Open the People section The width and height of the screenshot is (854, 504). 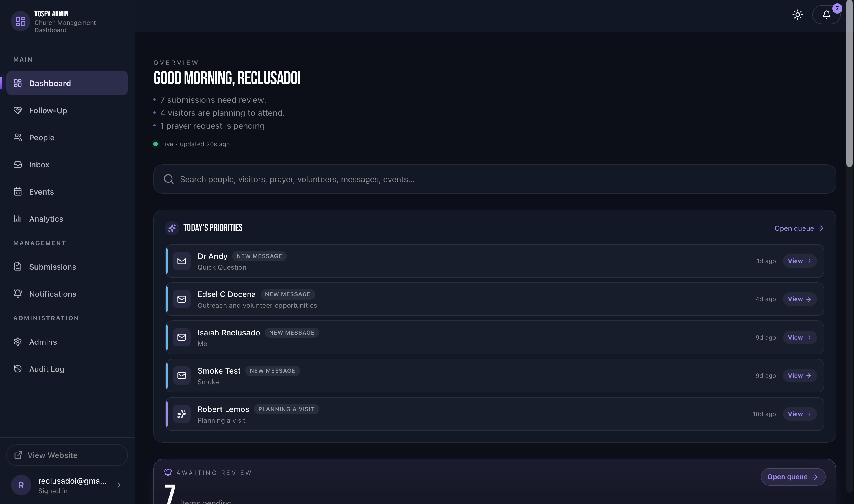tap(67, 137)
